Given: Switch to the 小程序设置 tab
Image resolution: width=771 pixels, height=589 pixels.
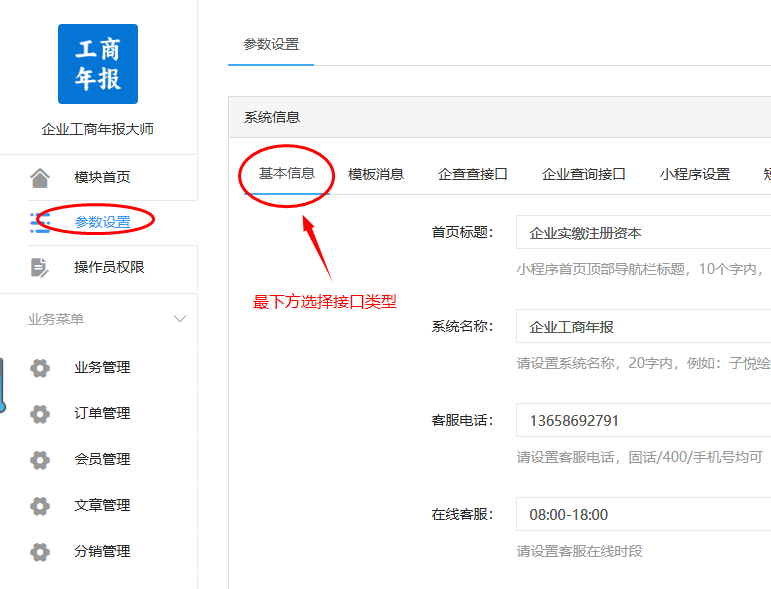Looking at the screenshot, I should coord(695,174).
